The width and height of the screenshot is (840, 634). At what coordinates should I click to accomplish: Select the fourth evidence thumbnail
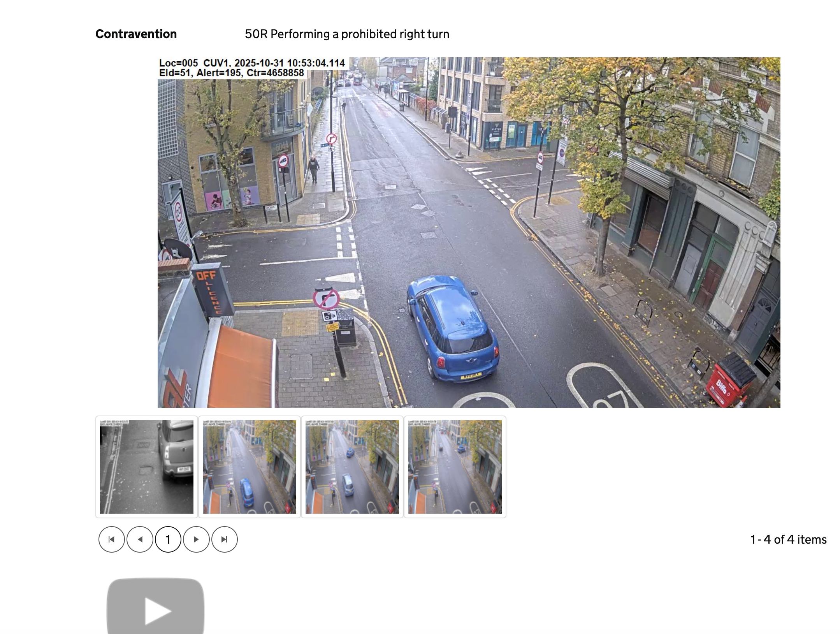[455, 467]
